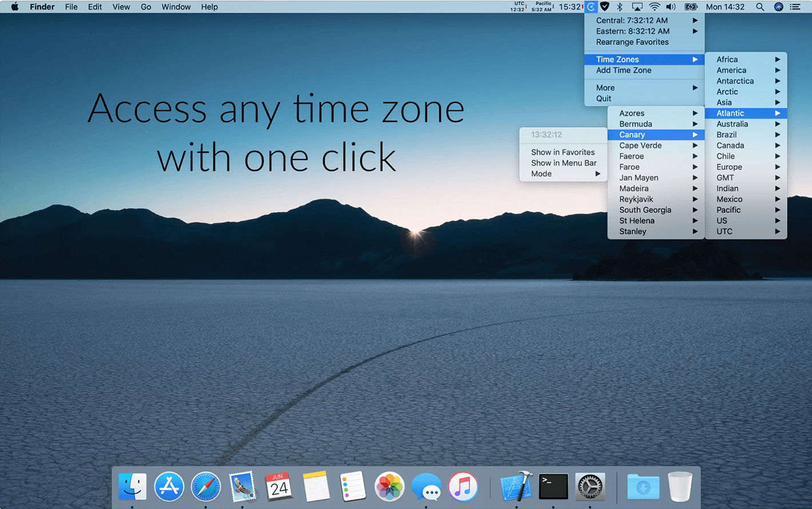812x509 pixels.
Task: Select the Australia region
Action: pyautogui.click(x=746, y=124)
